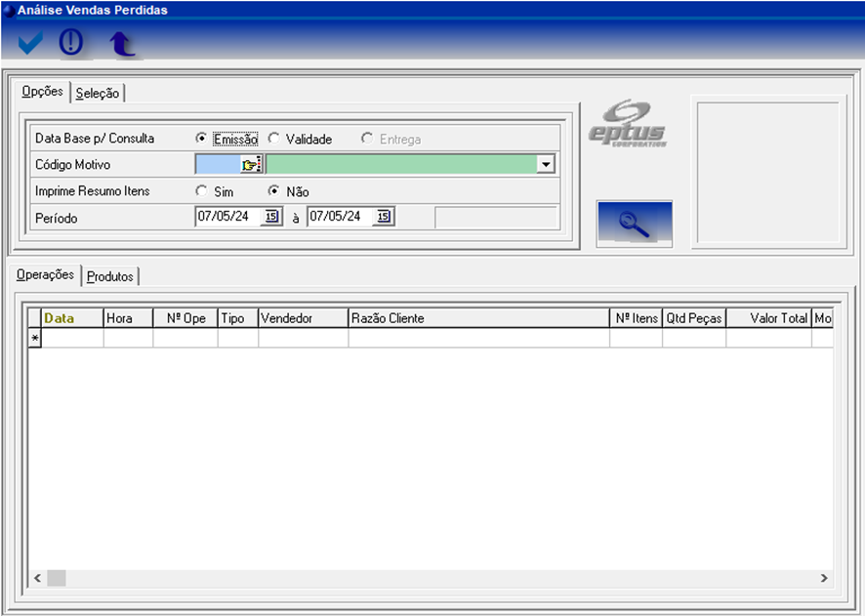865x616 pixels.
Task: Open the Código Motivo lookup folder icon
Action: pyautogui.click(x=252, y=165)
